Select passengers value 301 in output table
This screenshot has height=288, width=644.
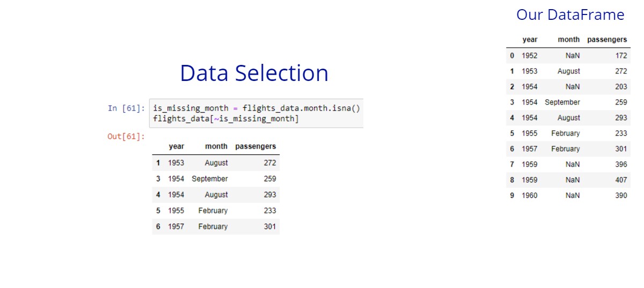[x=269, y=227]
